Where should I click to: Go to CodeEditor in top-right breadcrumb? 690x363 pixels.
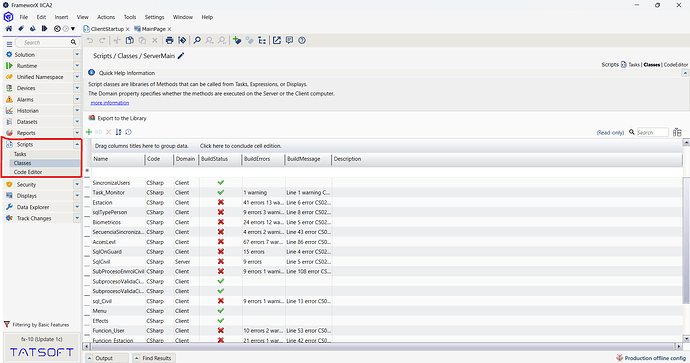675,65
